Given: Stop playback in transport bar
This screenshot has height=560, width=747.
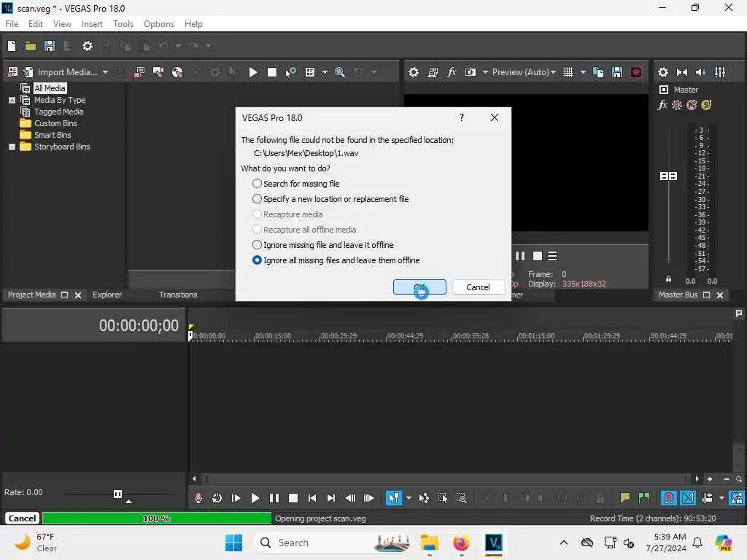Looking at the screenshot, I should pos(293,498).
